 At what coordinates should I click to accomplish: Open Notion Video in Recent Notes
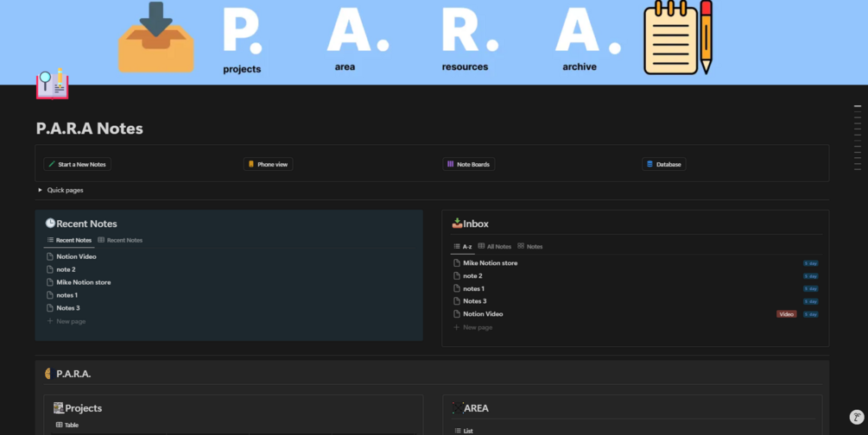click(x=76, y=257)
